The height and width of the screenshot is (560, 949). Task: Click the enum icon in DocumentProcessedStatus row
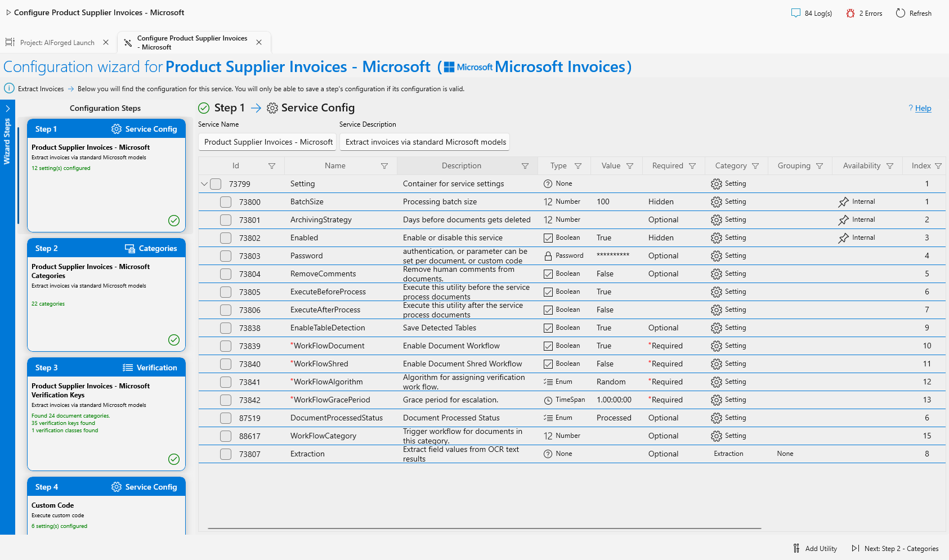548,418
